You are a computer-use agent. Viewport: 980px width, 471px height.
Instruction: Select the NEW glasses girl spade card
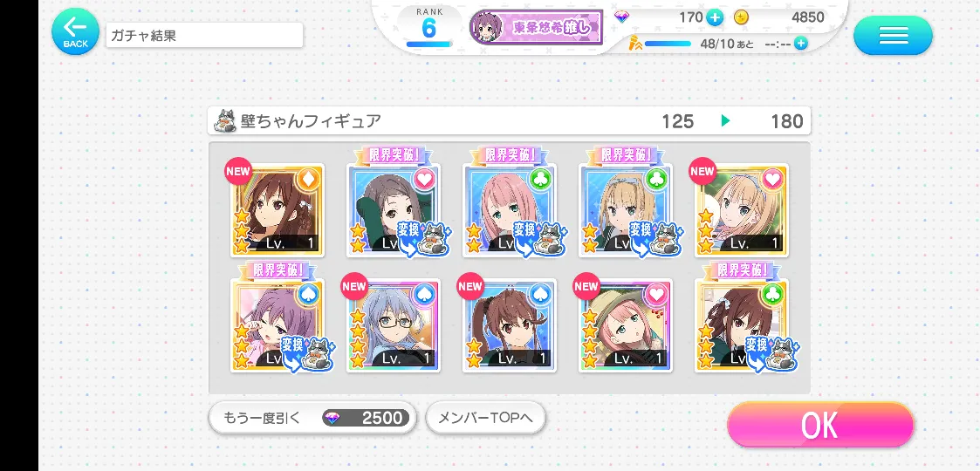tap(394, 325)
